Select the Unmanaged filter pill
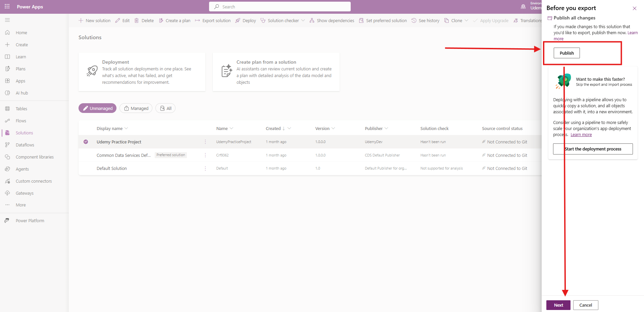644x312 pixels. pos(98,108)
